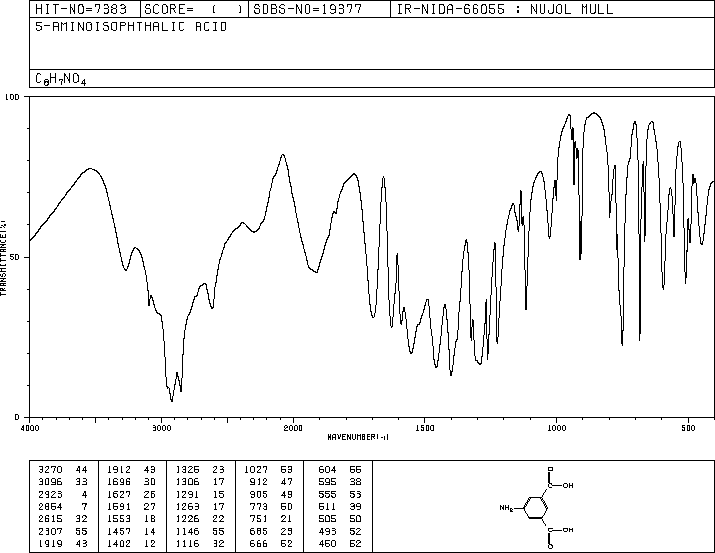Click the 500 wavenumber axis label
The height and width of the screenshot is (553, 715).
688,428
